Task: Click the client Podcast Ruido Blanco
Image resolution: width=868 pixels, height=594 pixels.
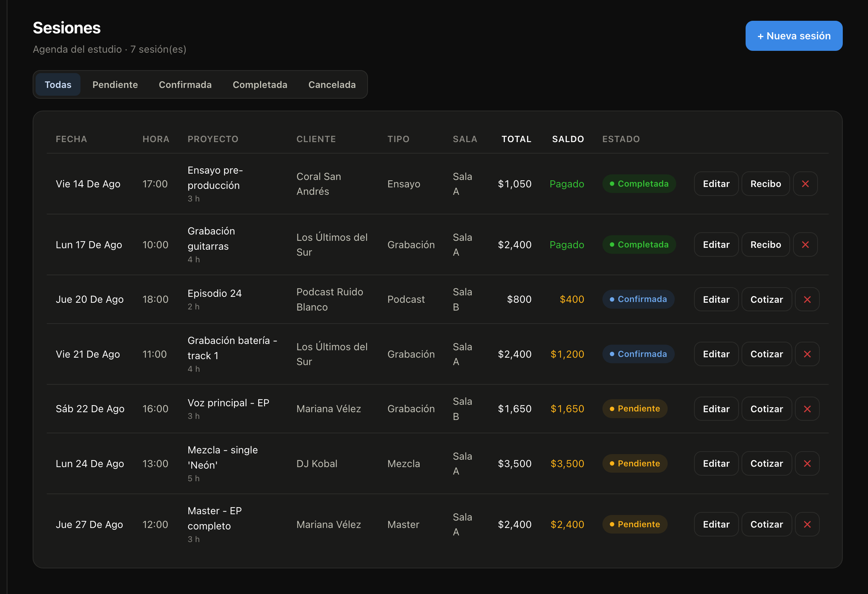Action: [329, 299]
